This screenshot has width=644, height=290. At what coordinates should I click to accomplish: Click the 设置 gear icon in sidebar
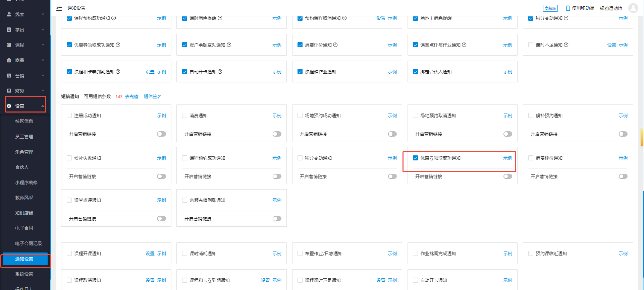9,106
